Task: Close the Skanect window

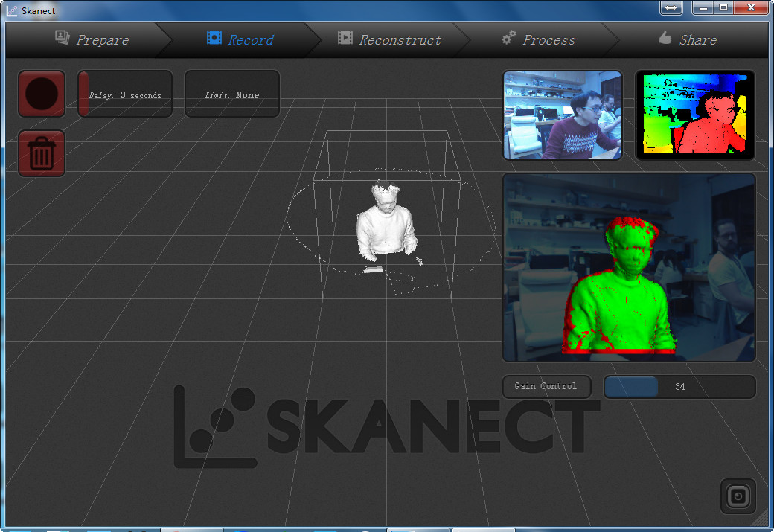Action: pyautogui.click(x=751, y=7)
